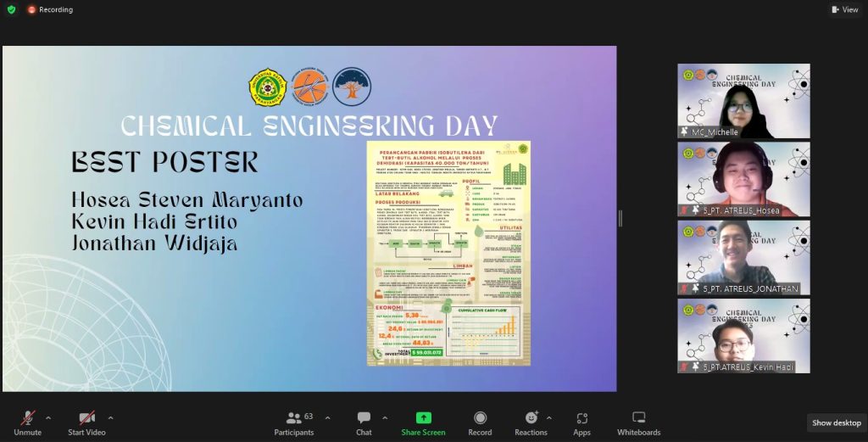Click the green Share Screen icon

(423, 418)
